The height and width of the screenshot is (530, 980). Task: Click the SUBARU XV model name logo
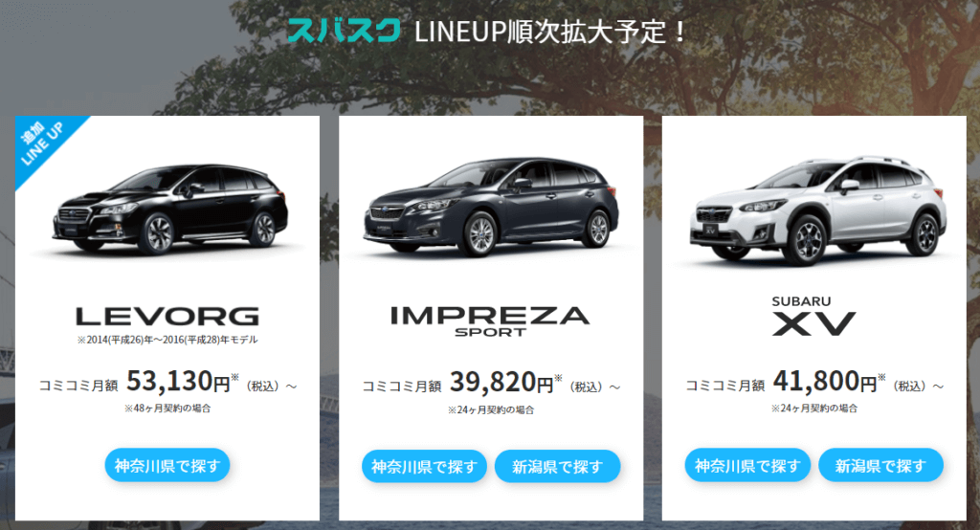[813, 316]
